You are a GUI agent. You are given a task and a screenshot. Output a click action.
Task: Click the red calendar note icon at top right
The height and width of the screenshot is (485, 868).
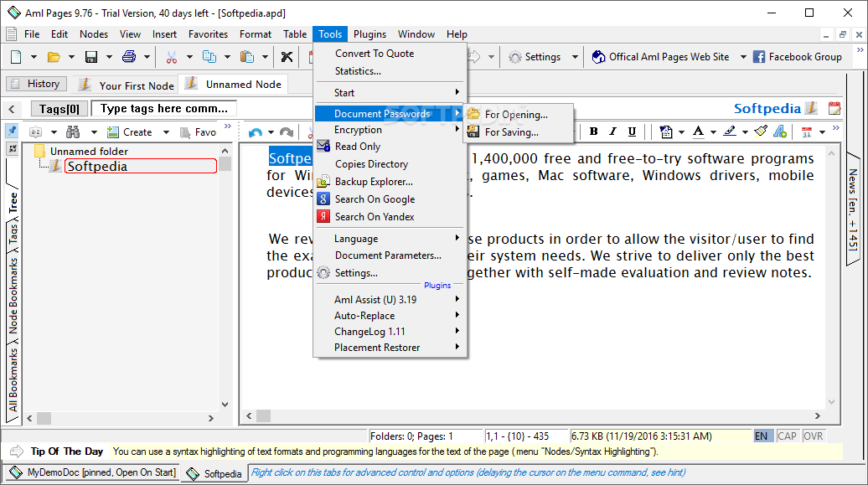pos(834,108)
